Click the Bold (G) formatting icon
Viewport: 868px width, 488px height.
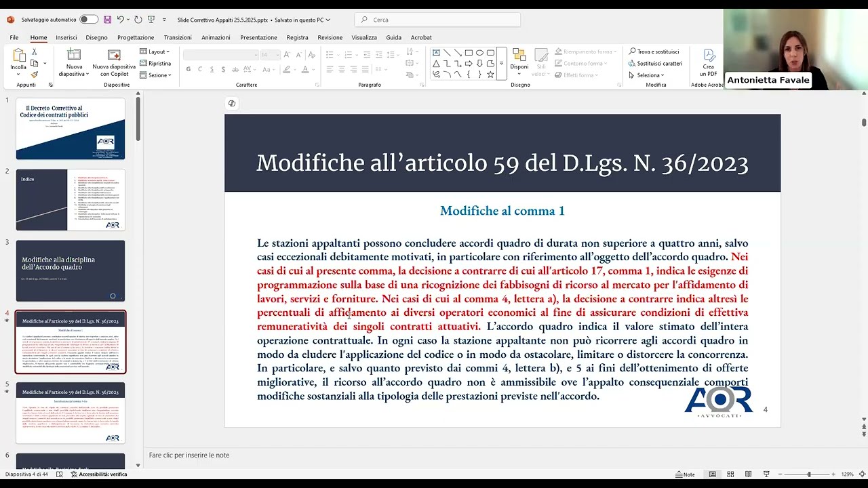click(x=189, y=69)
